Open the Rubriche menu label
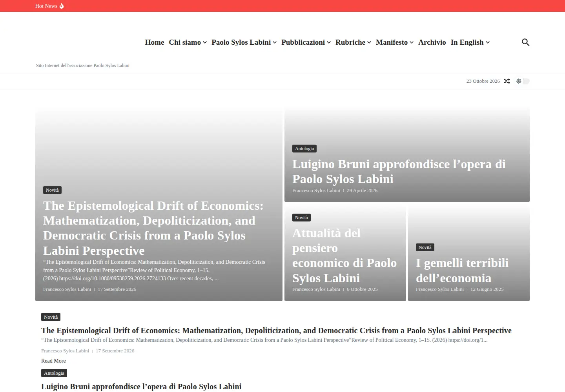 tap(350, 42)
